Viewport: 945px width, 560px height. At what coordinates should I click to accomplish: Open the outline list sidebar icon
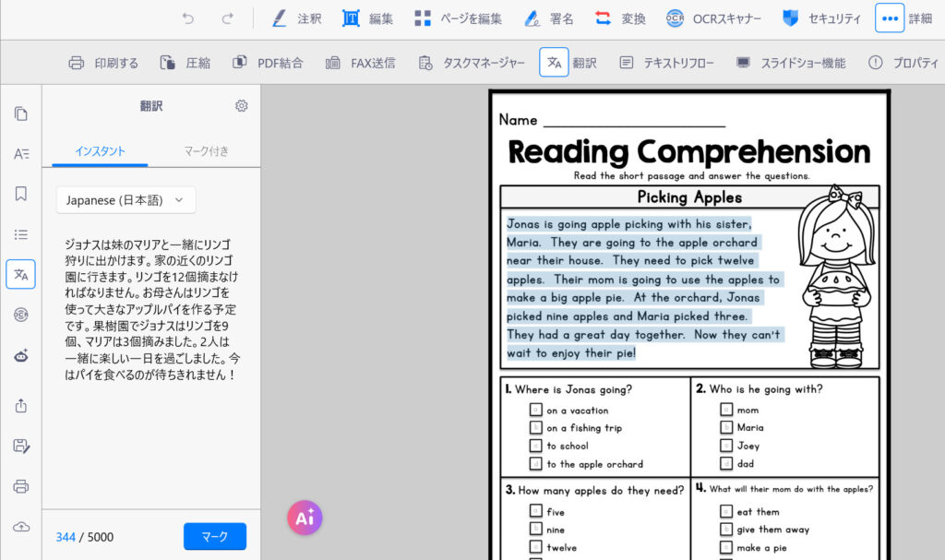pos(21,234)
